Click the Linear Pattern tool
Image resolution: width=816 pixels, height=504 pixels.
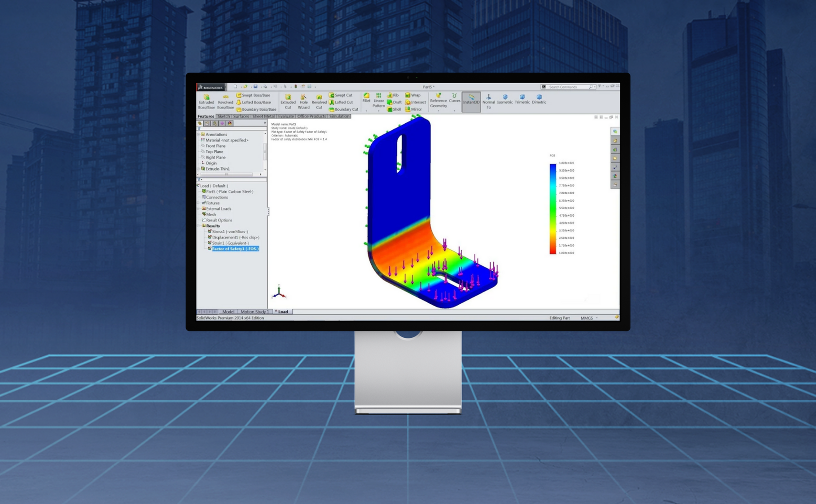click(x=378, y=100)
